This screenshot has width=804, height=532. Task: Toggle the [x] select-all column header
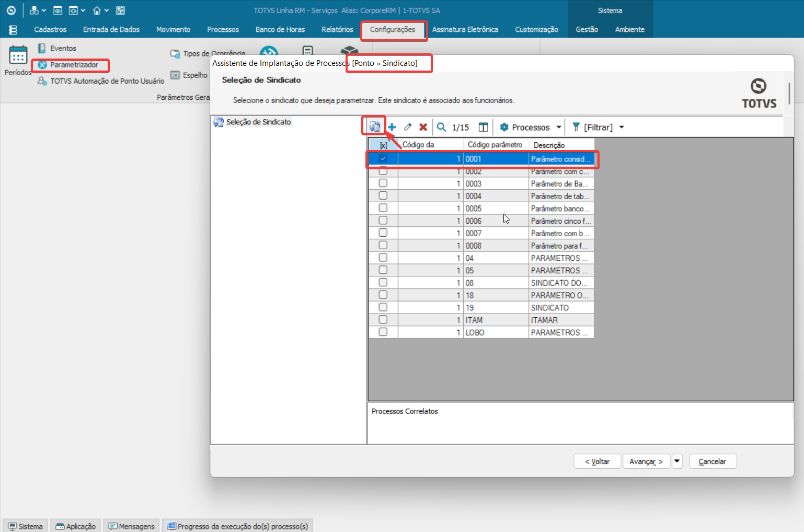click(x=383, y=145)
